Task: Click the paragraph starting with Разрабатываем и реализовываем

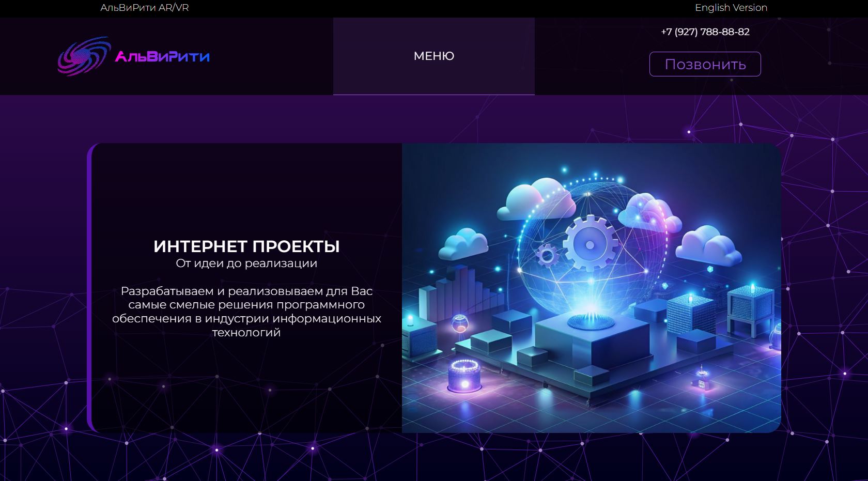Action: click(x=246, y=312)
